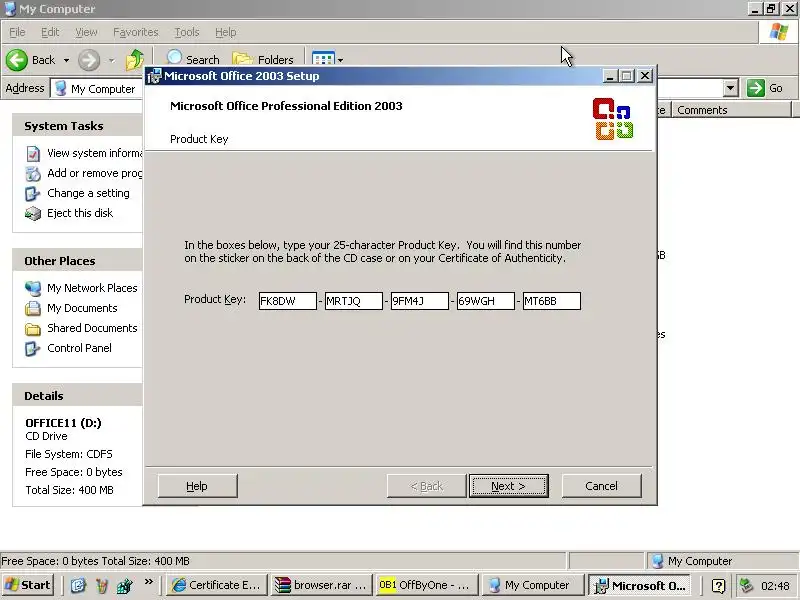Click the Internet Explorer quick launch icon
Viewport: 800px width, 600px height.
78,585
